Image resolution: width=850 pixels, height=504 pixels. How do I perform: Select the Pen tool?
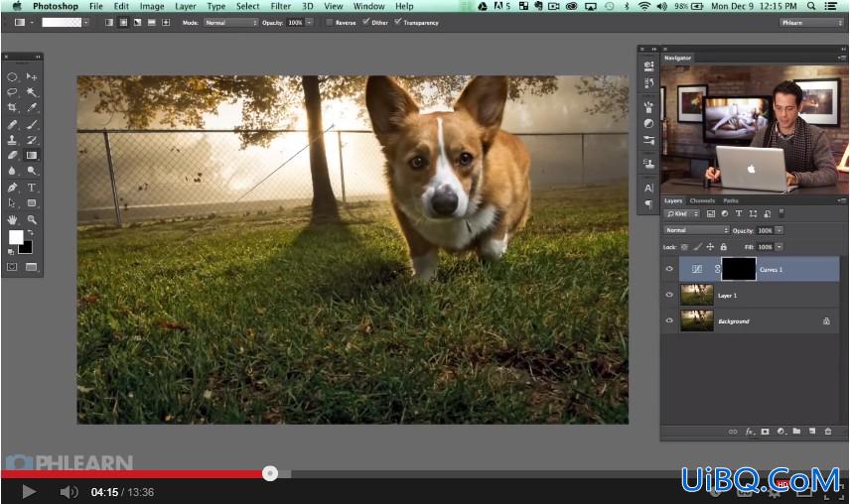[12, 188]
